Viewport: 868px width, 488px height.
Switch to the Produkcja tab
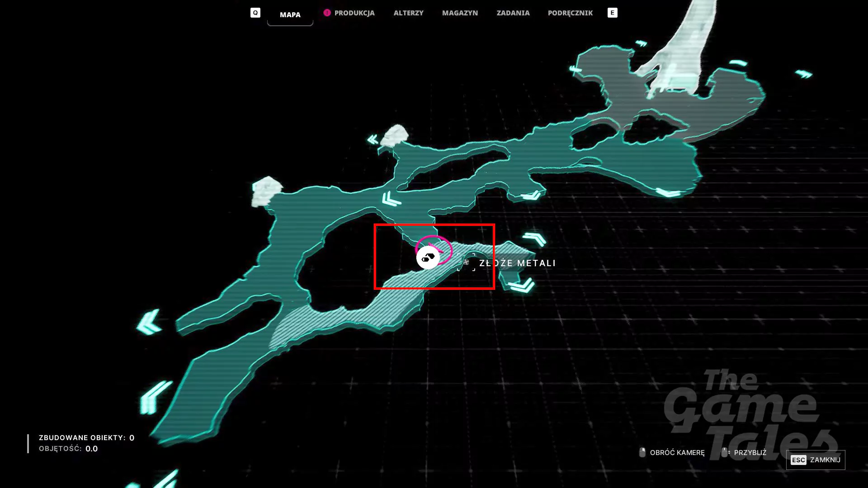pyautogui.click(x=354, y=13)
